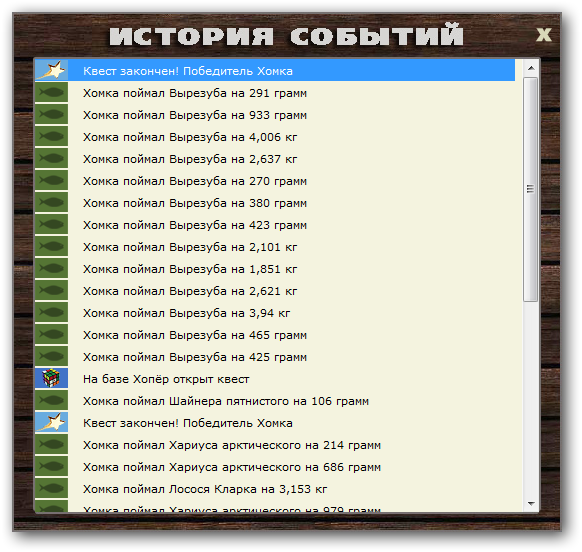Click the fish icon beside the 933 грамм catch
582x552 pixels.
pos(52,114)
